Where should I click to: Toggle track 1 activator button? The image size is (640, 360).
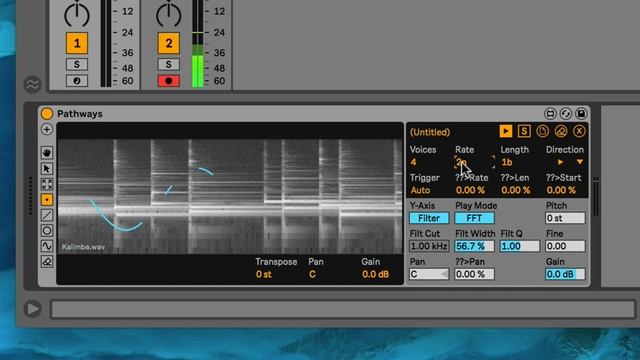[77, 43]
